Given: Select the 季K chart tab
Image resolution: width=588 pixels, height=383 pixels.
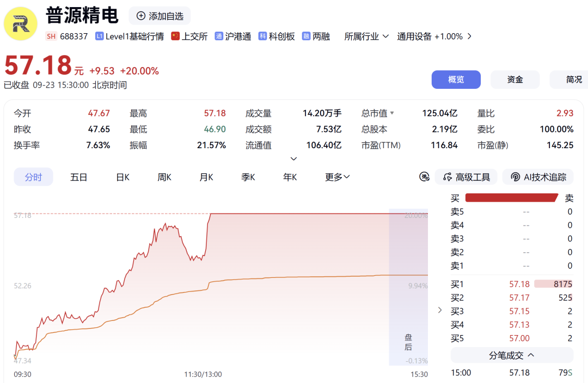Looking at the screenshot, I should [248, 177].
